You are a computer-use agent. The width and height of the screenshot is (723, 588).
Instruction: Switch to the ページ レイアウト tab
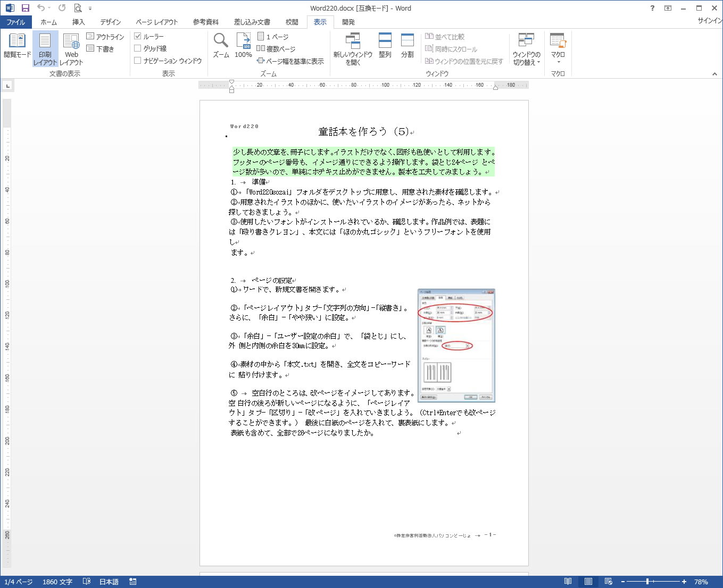click(156, 22)
